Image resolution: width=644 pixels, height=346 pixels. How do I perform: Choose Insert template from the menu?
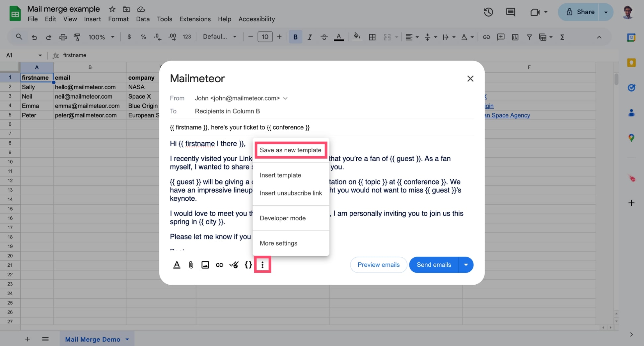point(291,175)
